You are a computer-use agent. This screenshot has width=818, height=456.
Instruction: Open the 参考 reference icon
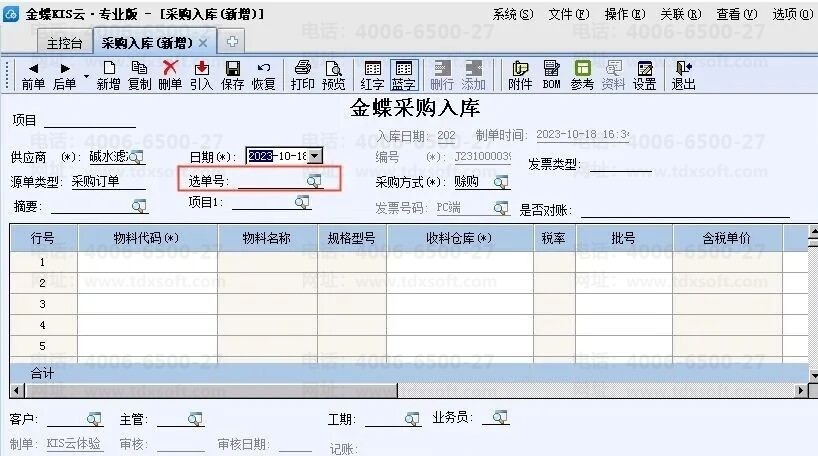[582, 76]
